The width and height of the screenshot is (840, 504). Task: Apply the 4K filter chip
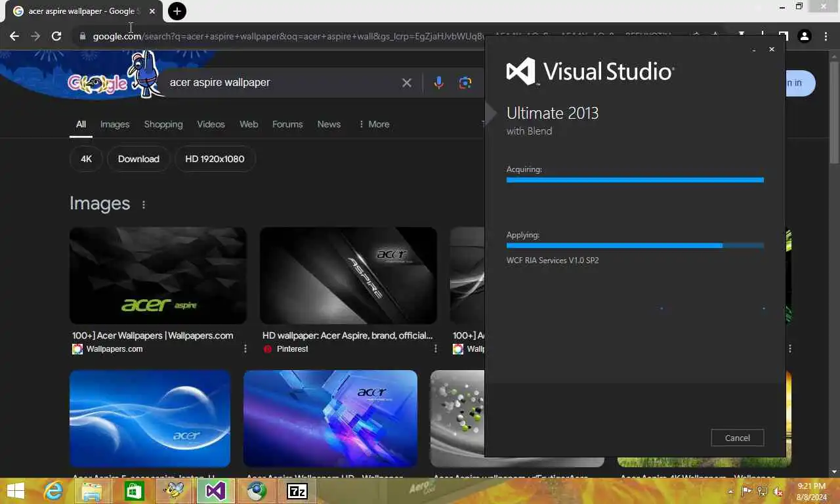[86, 159]
